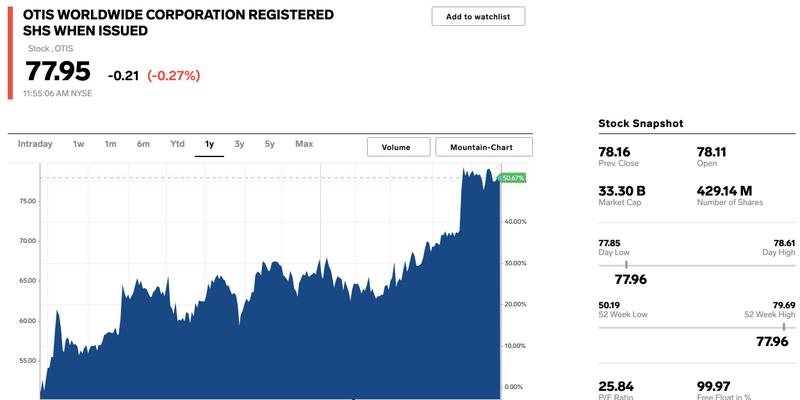Screen dimensions: 800x400
Task: Click the 20.00% right axis label
Action: tap(515, 304)
